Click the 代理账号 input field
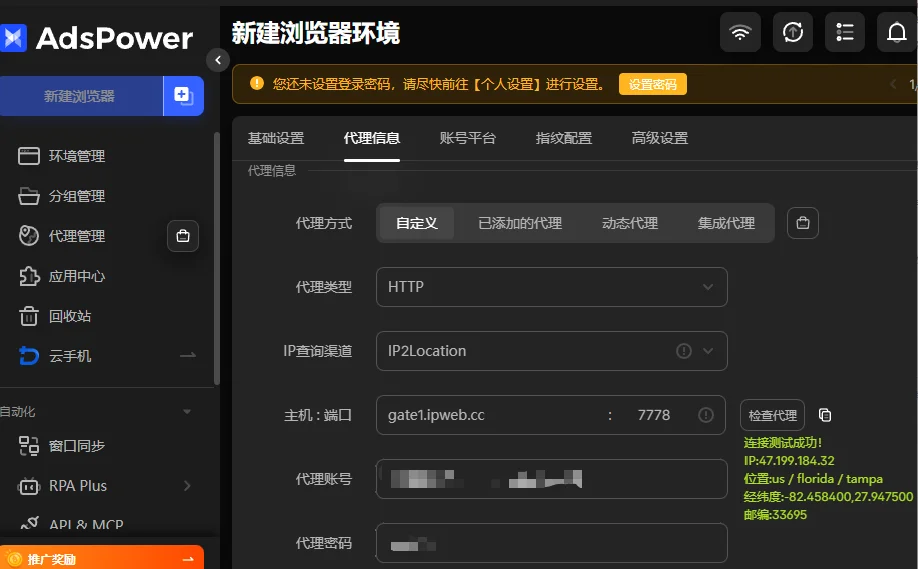The image size is (918, 569). pyautogui.click(x=552, y=479)
